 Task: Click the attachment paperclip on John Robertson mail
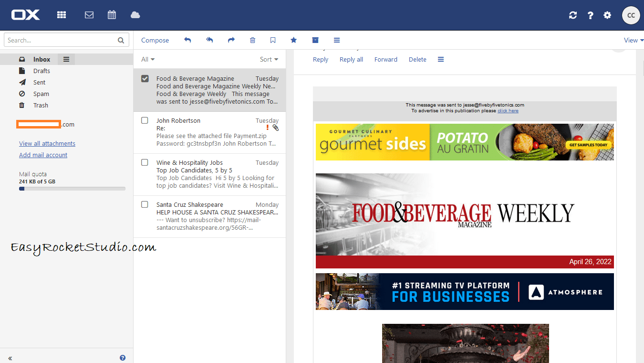(x=276, y=128)
